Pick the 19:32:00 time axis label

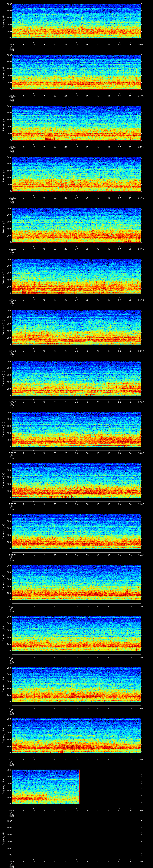point(12,708)
